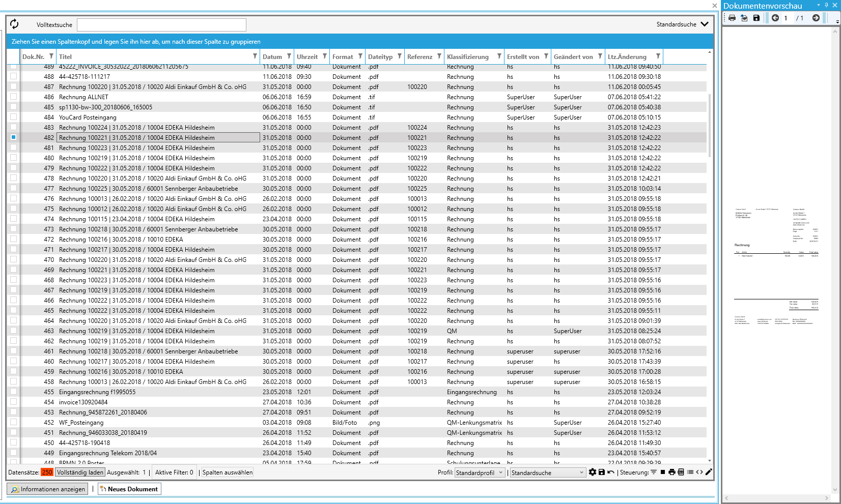Go to the next preview page

(816, 18)
